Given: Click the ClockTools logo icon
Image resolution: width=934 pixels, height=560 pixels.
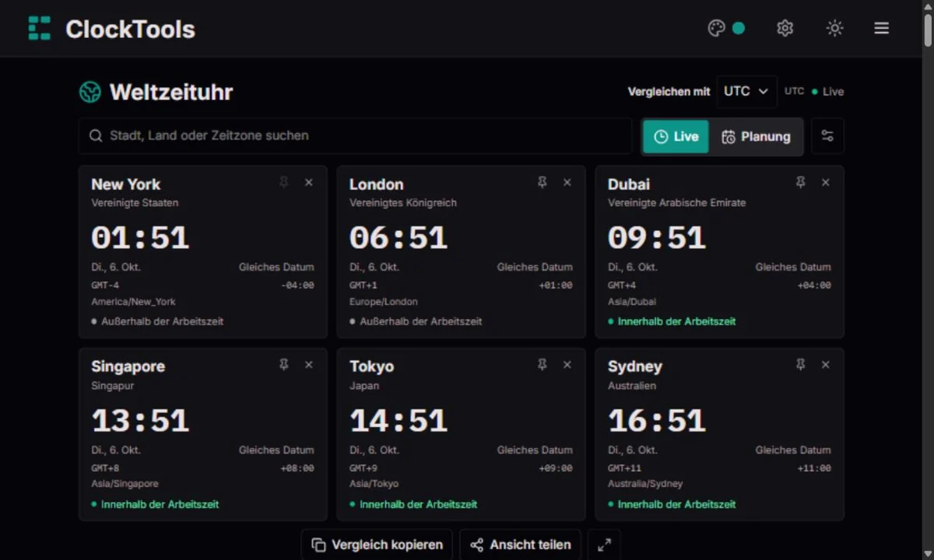Looking at the screenshot, I should pyautogui.click(x=39, y=28).
